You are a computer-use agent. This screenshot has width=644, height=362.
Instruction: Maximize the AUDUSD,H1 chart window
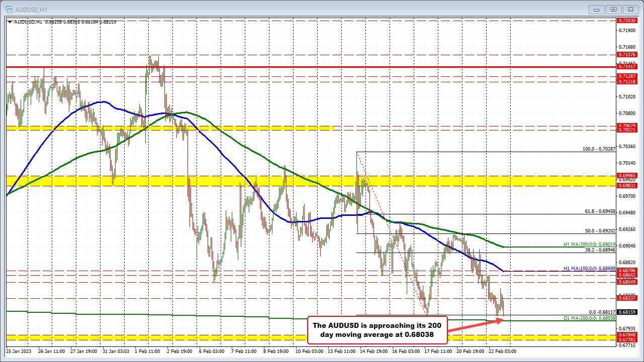(x=614, y=9)
